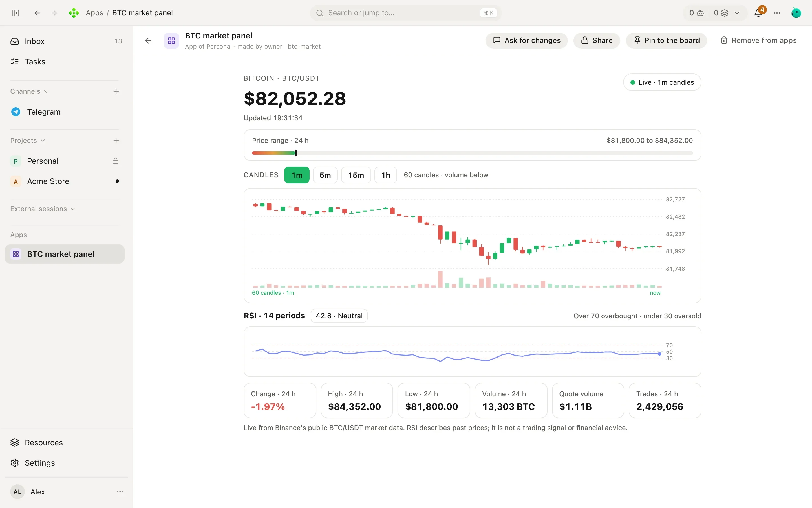The height and width of the screenshot is (508, 812).
Task: Open Resources in sidebar
Action: (64, 443)
